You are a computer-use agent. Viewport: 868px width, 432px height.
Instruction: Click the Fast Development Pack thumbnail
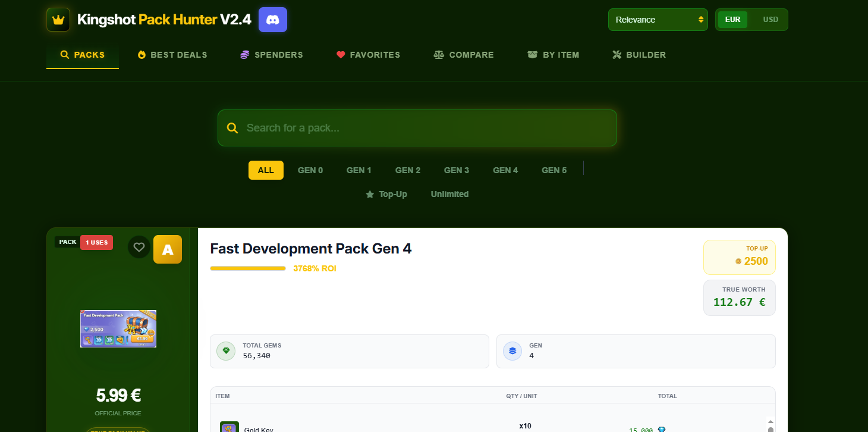[x=118, y=328]
